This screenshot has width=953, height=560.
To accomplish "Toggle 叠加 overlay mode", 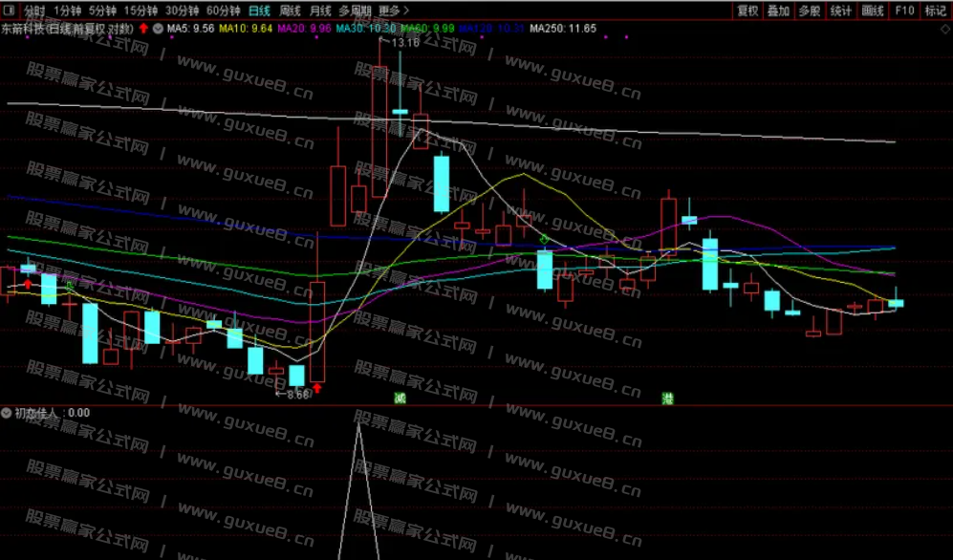I will [779, 11].
